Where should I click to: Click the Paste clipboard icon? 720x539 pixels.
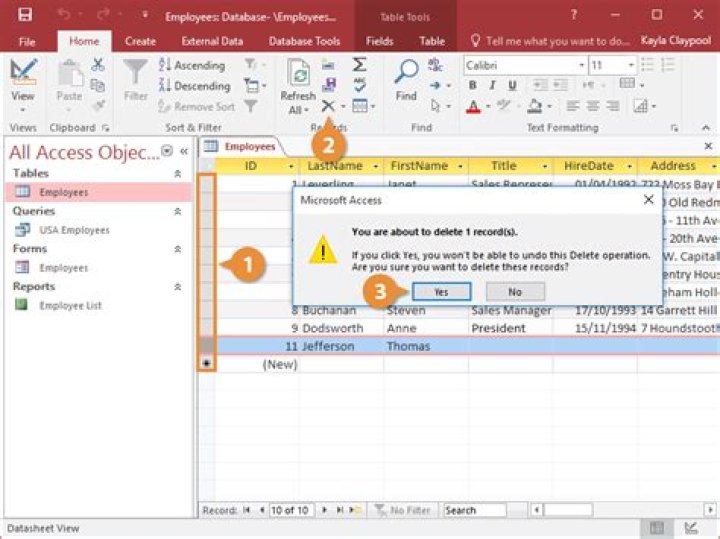pyautogui.click(x=69, y=73)
